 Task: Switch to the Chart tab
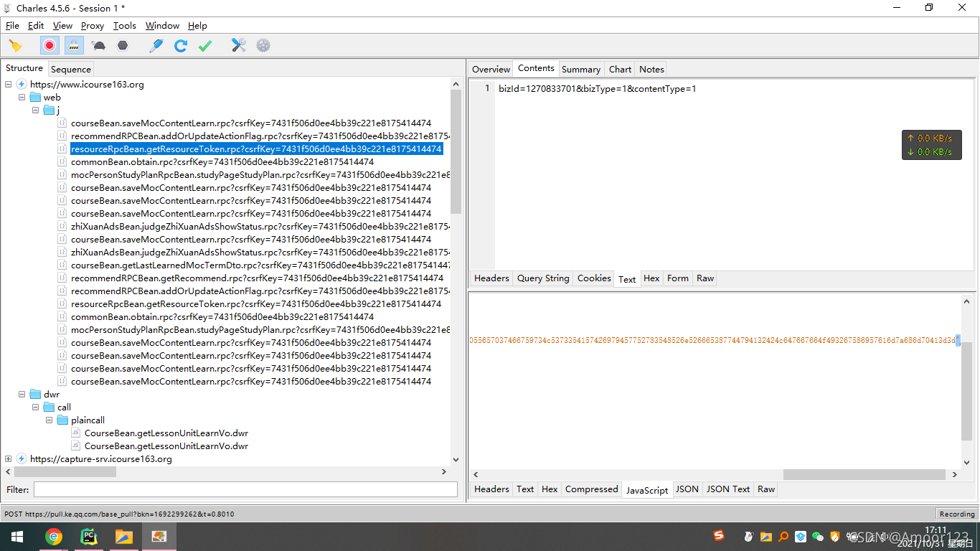(x=620, y=70)
